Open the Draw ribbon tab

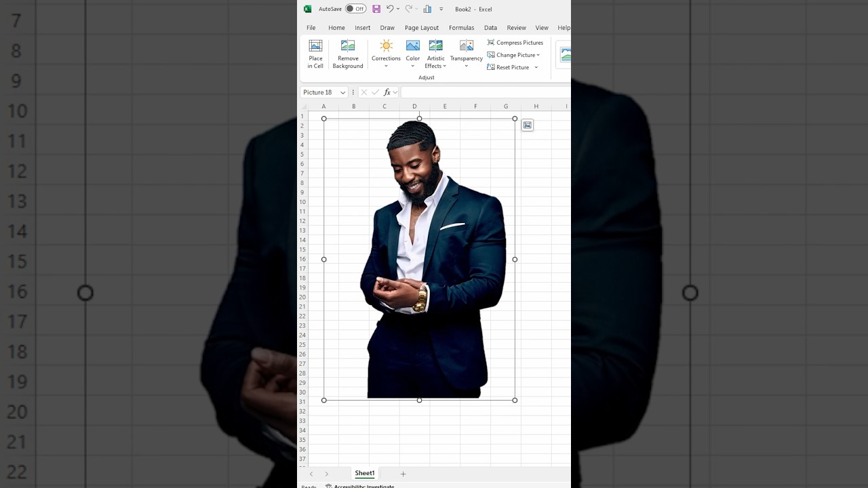pyautogui.click(x=387, y=28)
